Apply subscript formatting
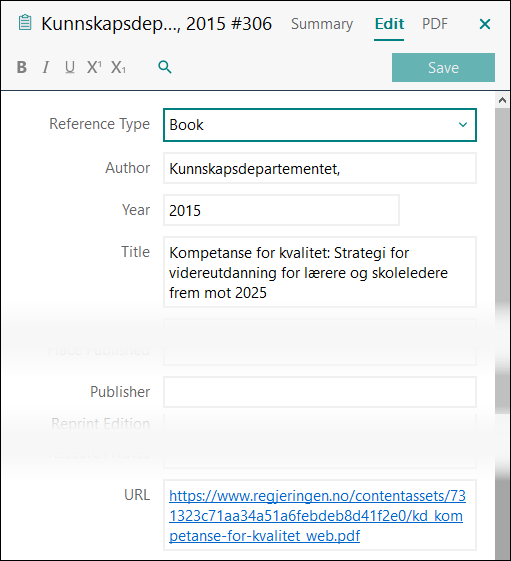 point(118,67)
